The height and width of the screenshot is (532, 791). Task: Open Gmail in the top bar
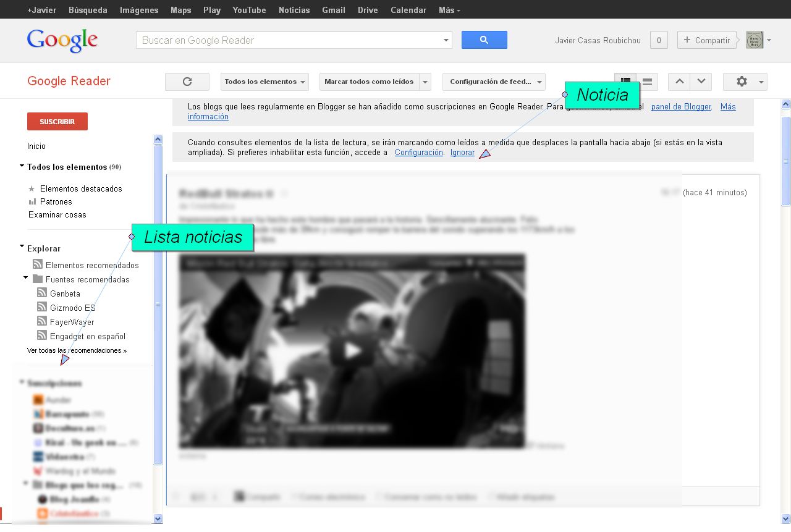(334, 10)
